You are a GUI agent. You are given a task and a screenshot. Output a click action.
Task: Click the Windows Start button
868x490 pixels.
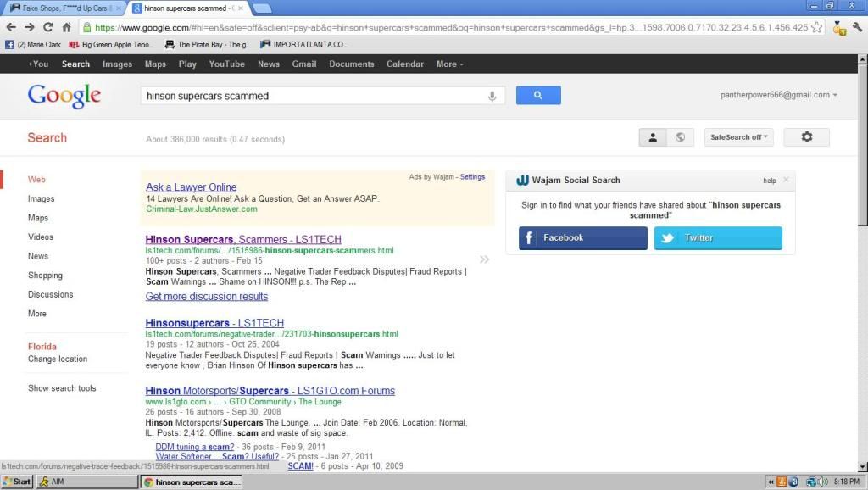click(x=18, y=482)
